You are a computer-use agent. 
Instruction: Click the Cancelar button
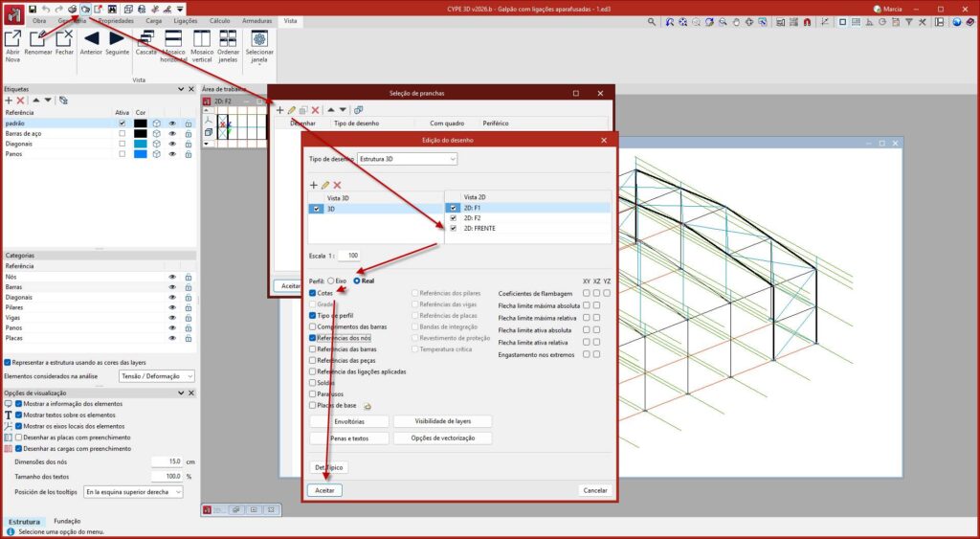coord(594,490)
